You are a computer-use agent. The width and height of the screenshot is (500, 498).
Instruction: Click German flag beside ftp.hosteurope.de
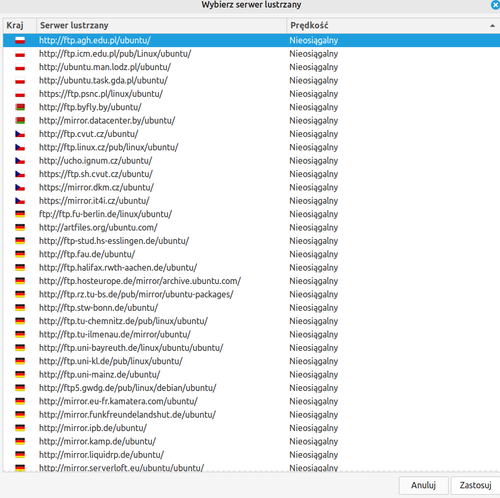(20, 281)
